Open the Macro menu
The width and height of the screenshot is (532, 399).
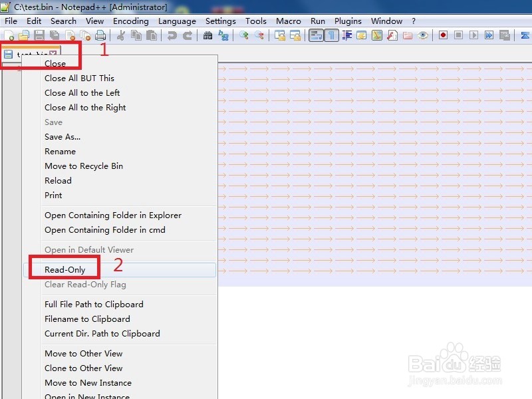pos(289,21)
